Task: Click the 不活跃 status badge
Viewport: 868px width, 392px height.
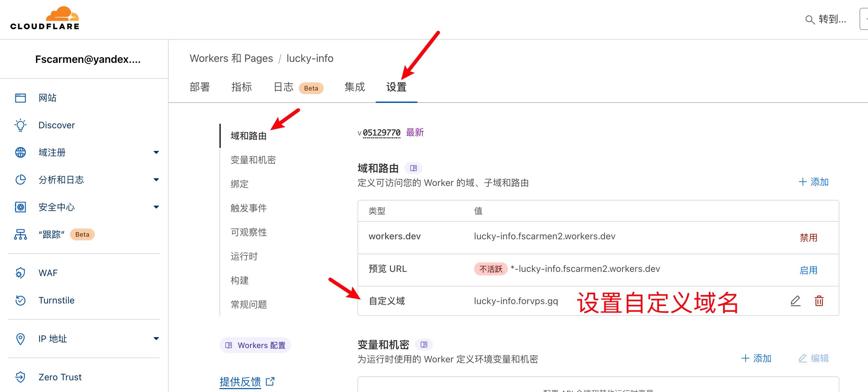Action: 491,269
